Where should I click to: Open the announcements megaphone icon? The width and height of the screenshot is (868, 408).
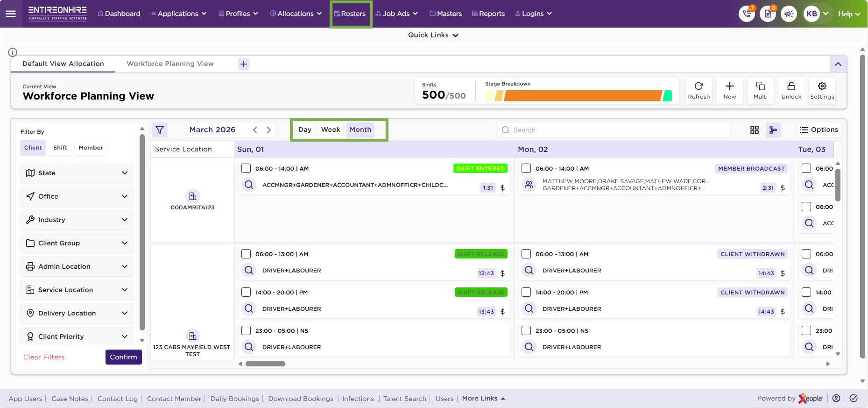tap(789, 14)
